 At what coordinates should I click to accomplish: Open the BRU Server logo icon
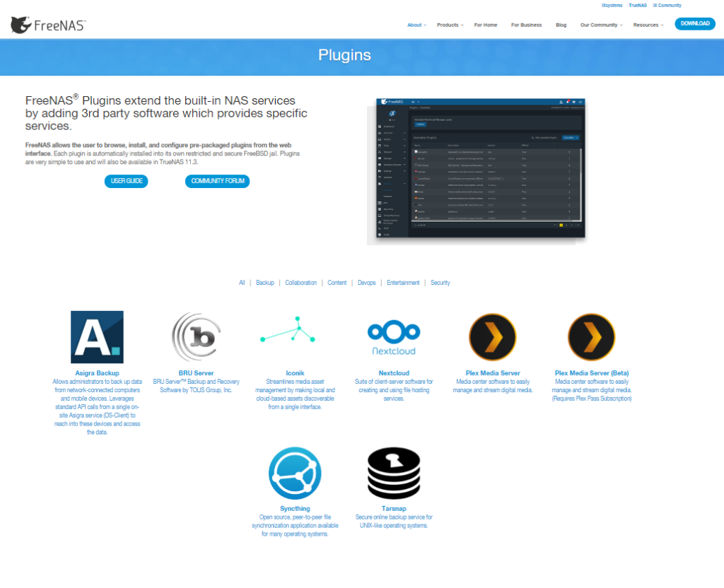point(196,337)
